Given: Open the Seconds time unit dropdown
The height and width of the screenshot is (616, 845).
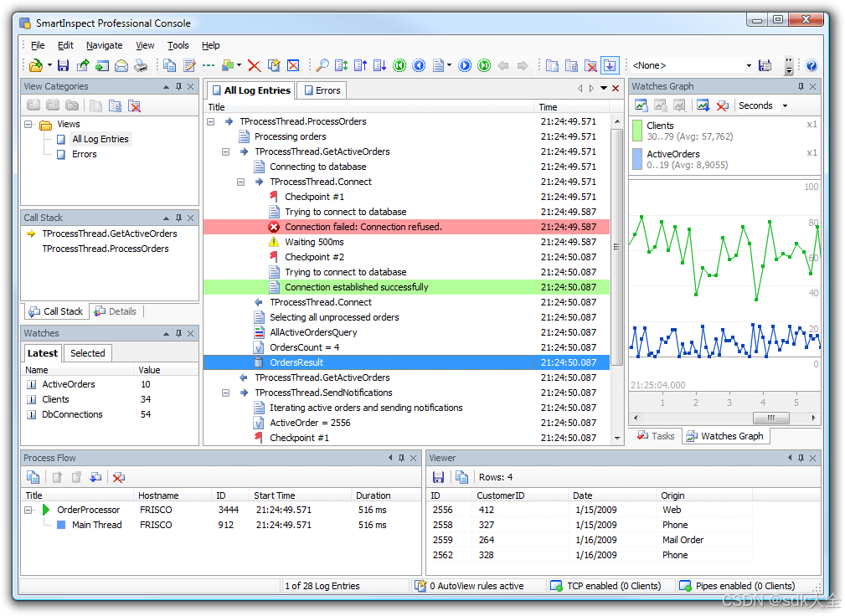Looking at the screenshot, I should coord(785,105).
